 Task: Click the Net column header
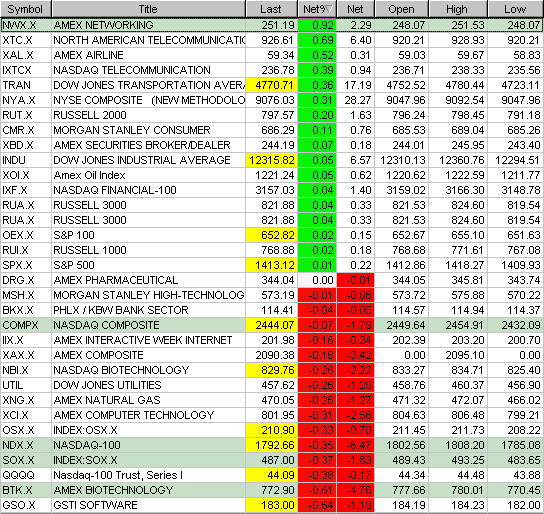coord(355,9)
